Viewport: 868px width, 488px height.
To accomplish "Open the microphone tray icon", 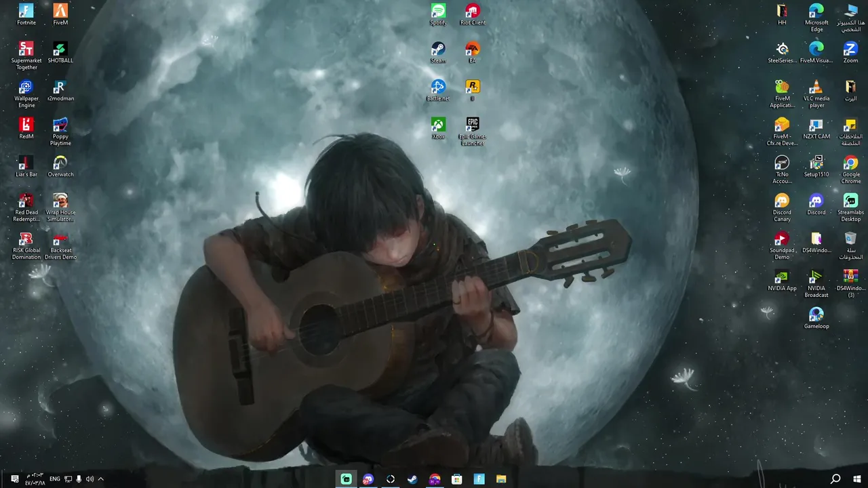I will 79,479.
